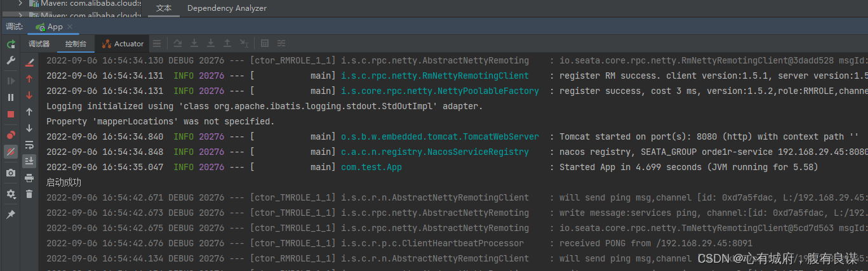Toggle scroll to end of console
This screenshot has width=868, height=271.
[x=29, y=161]
